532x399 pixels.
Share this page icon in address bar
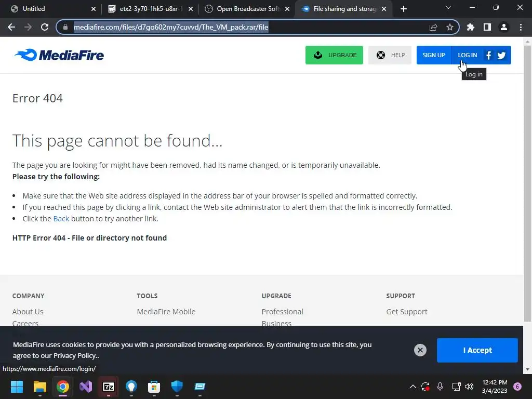[433, 27]
